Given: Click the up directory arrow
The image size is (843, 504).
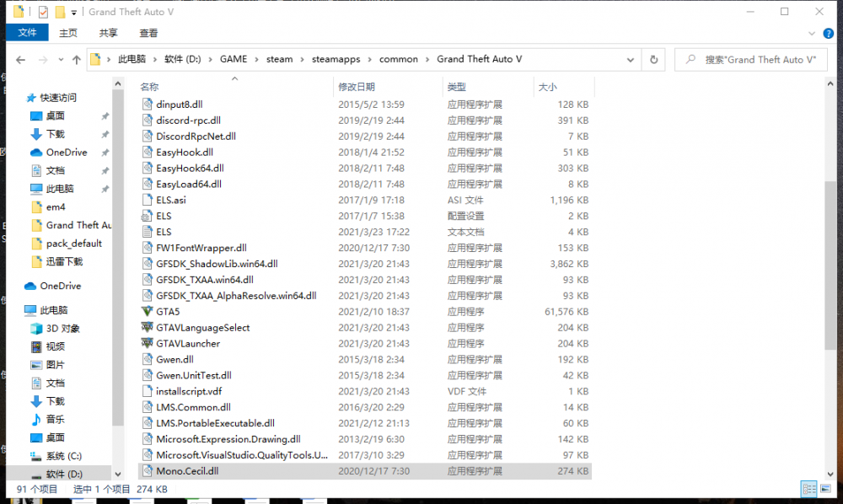Looking at the screenshot, I should click(77, 60).
